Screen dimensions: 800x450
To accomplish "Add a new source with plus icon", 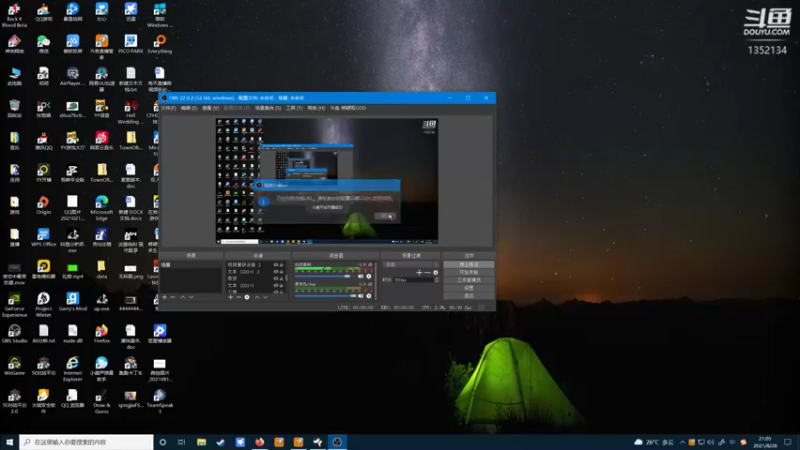I will point(231,297).
